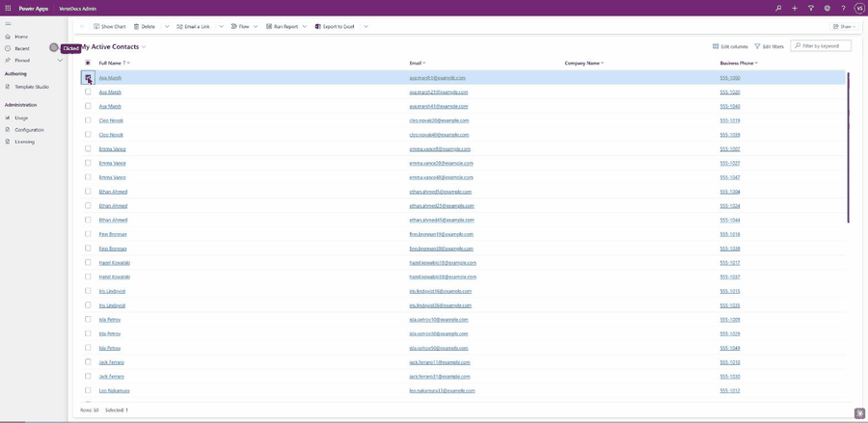Click the Share button

tap(844, 27)
